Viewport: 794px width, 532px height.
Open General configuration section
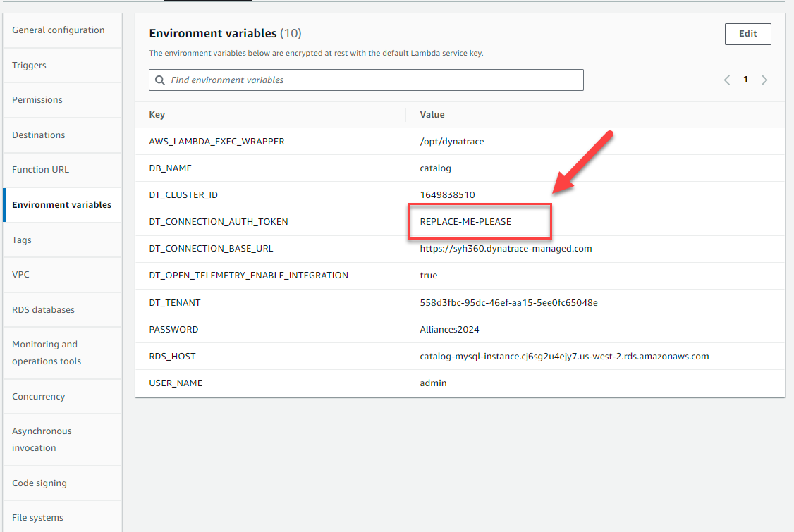(59, 30)
